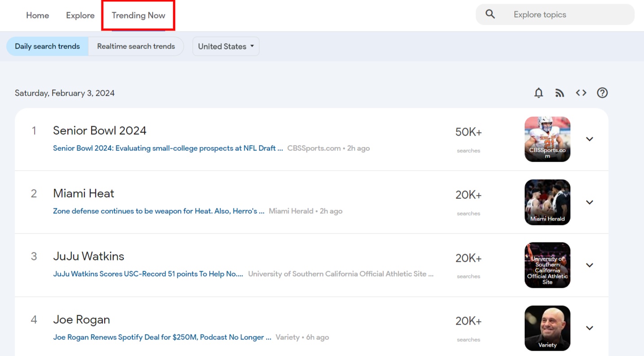This screenshot has width=644, height=356.
Task: Open the United States country dropdown
Action: [226, 46]
